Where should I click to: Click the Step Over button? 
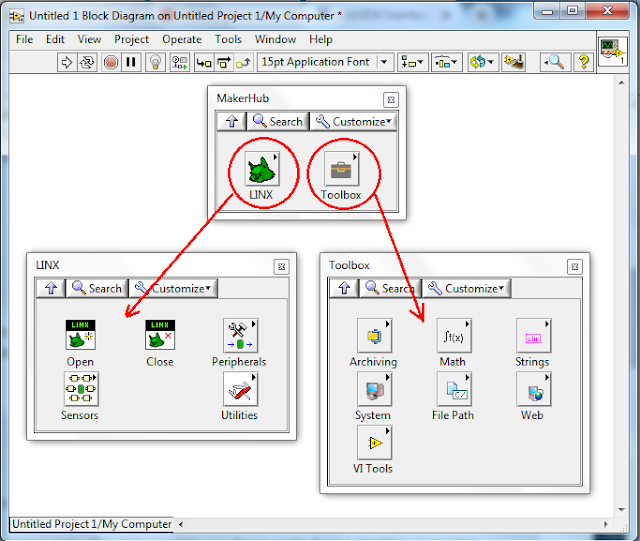click(x=224, y=62)
